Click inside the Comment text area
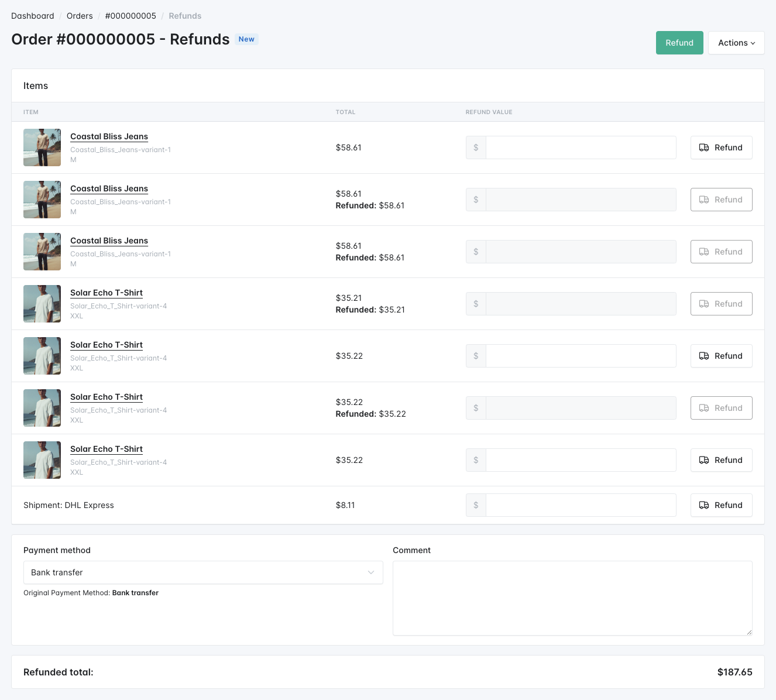 click(572, 598)
